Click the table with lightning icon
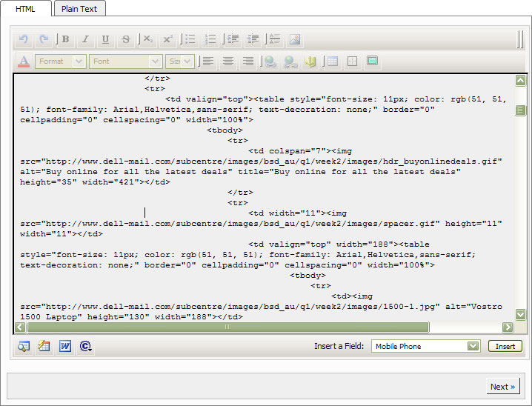The height and width of the screenshot is (406, 532). point(44,346)
